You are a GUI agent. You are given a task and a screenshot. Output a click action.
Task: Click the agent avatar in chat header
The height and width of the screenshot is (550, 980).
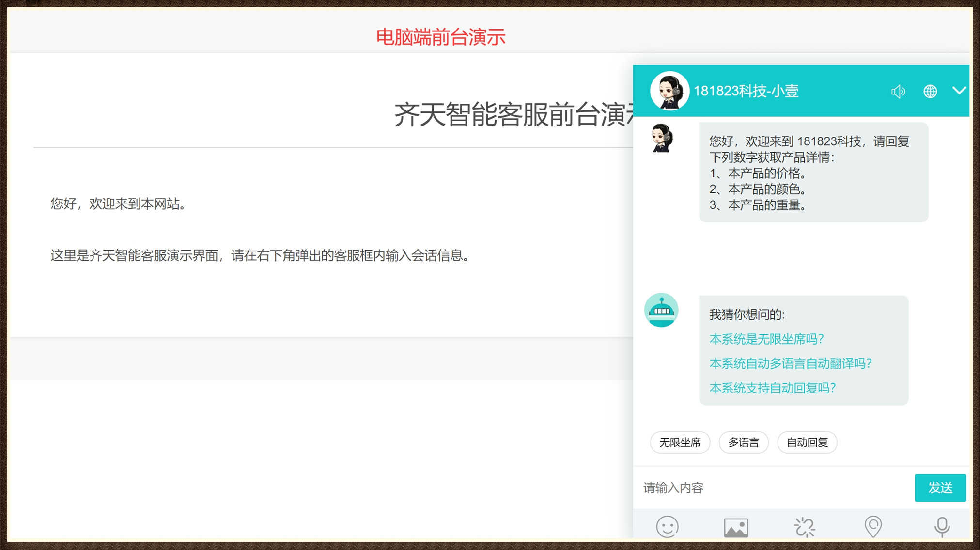tap(669, 91)
